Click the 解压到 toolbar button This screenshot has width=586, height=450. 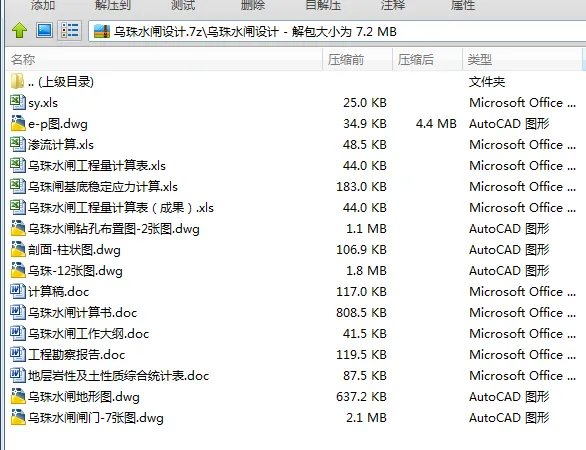113,5
